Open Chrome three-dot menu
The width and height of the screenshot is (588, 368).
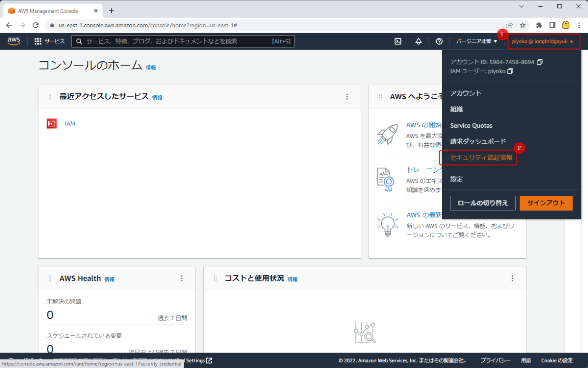click(x=579, y=25)
